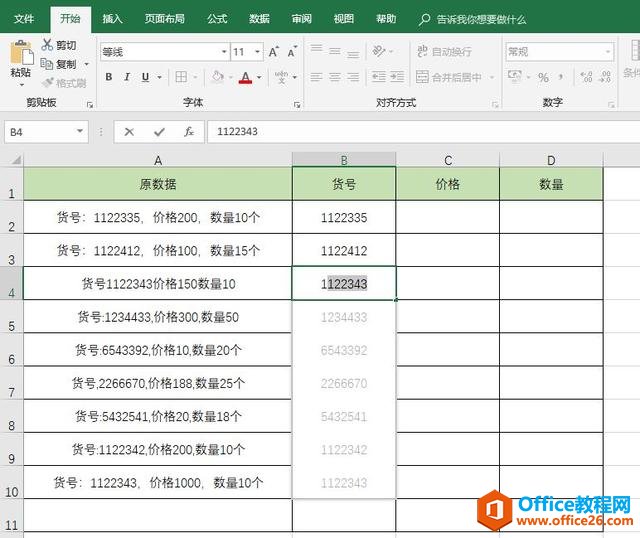Switch to the Insert (插入) tab
Screen dimensions: 640x538
click(x=112, y=19)
